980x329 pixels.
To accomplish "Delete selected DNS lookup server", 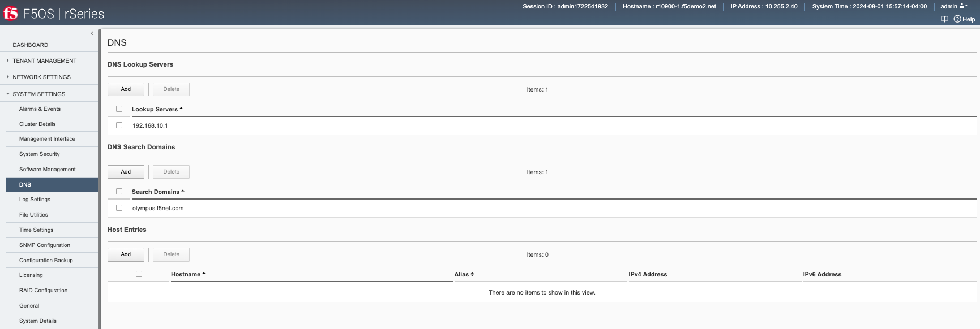I will [171, 89].
